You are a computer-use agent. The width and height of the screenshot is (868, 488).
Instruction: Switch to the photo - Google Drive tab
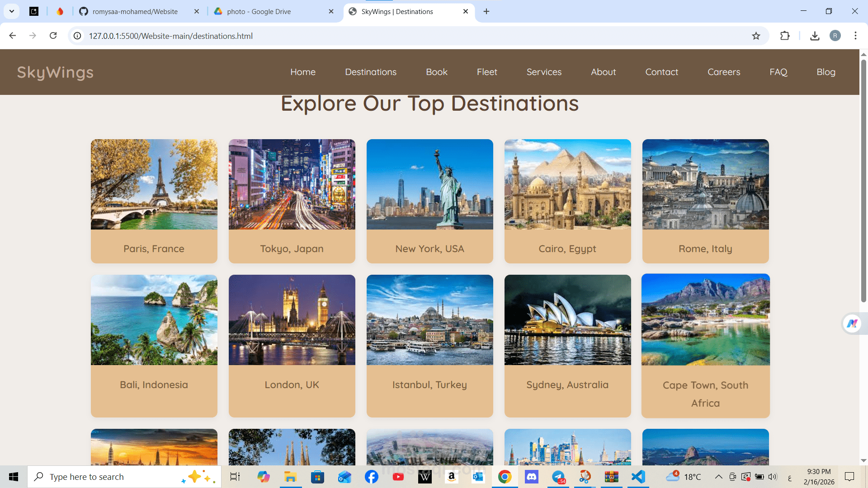pyautogui.click(x=259, y=12)
